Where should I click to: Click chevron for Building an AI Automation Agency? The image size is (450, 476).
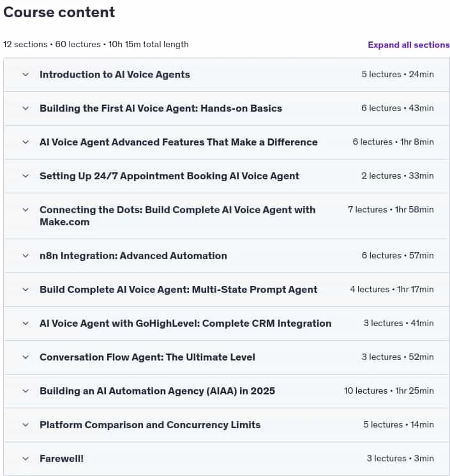coord(26,391)
